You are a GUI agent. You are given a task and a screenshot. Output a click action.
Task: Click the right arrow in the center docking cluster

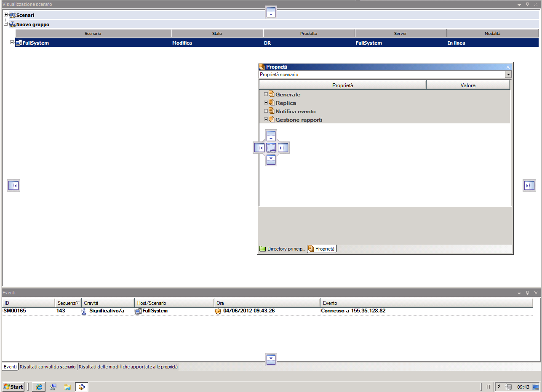pyautogui.click(x=283, y=148)
